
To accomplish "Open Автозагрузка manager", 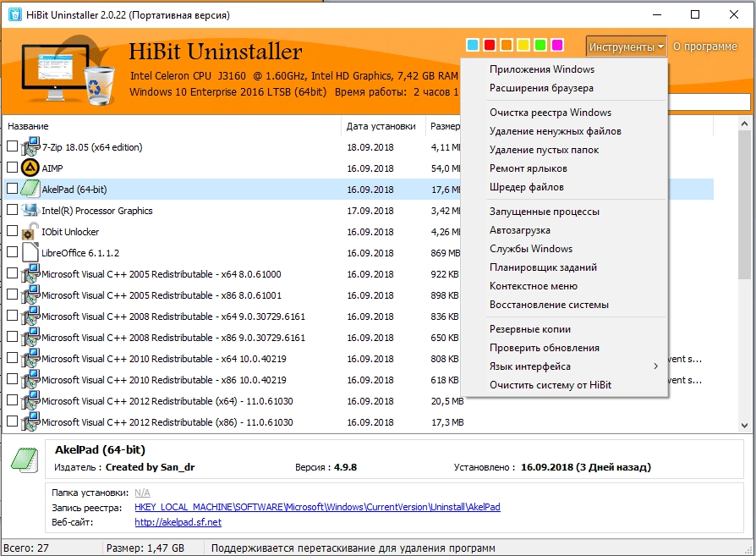I will pyautogui.click(x=564, y=230).
